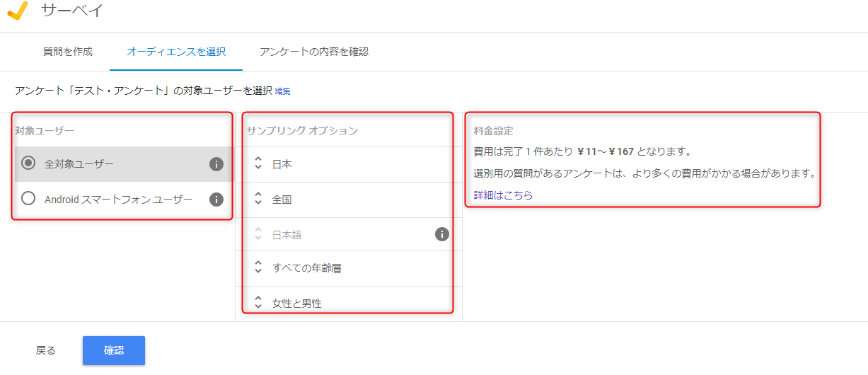The image size is (868, 375).
Task: Click the 戻る button
Action: click(x=46, y=350)
